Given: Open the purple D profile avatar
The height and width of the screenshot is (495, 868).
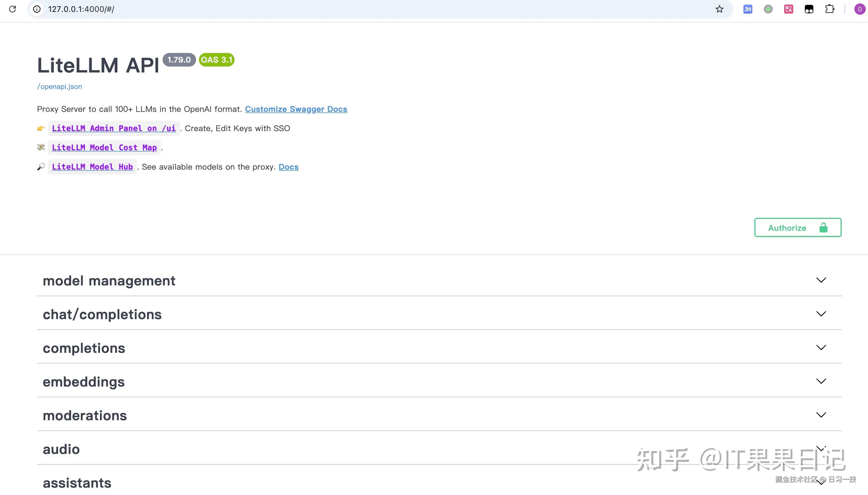Looking at the screenshot, I should 860,9.
